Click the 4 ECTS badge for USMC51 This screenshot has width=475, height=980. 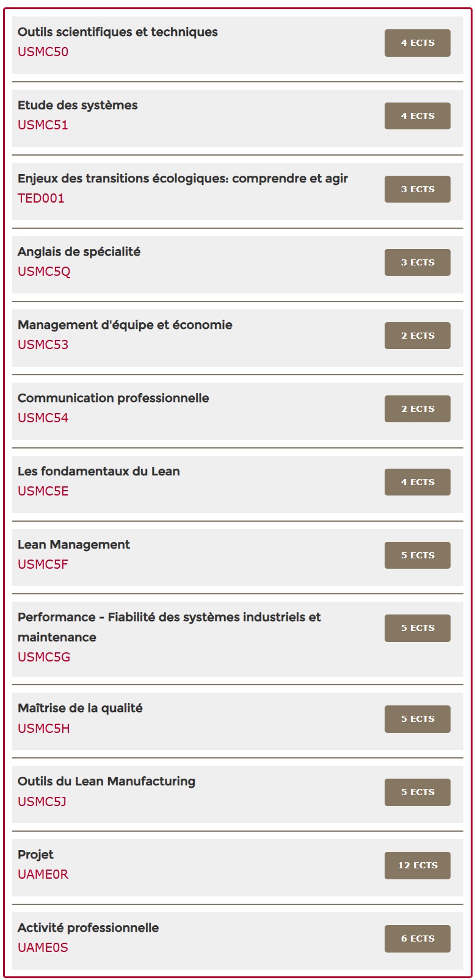tap(417, 116)
